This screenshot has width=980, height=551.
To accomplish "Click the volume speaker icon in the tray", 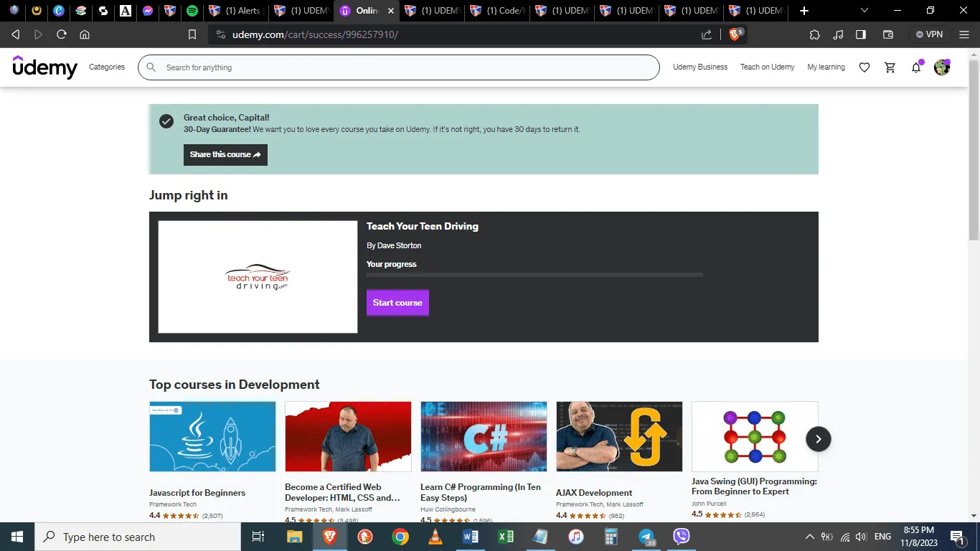I will click(x=861, y=537).
